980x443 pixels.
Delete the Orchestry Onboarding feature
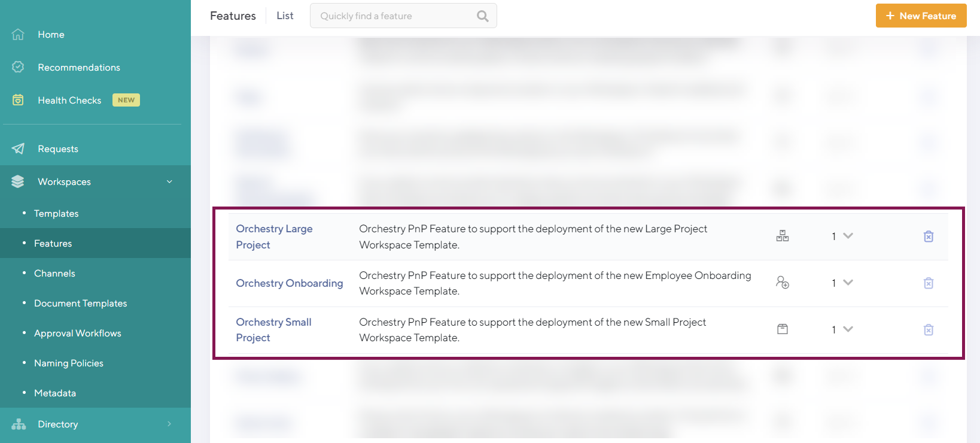pyautogui.click(x=929, y=283)
